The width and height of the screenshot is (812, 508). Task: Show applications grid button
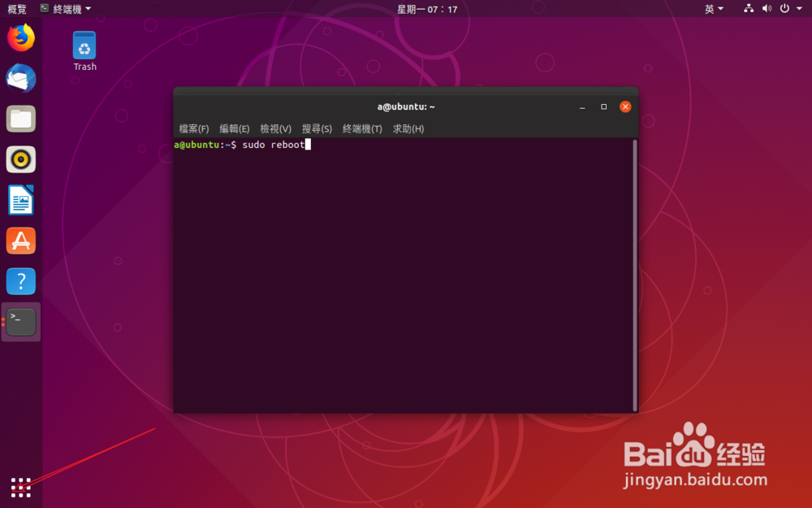click(x=21, y=487)
